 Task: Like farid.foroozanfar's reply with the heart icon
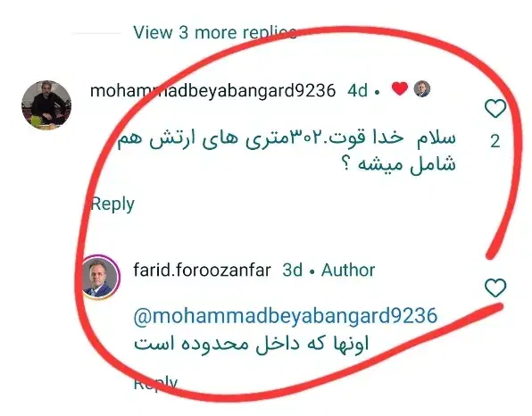tap(495, 287)
